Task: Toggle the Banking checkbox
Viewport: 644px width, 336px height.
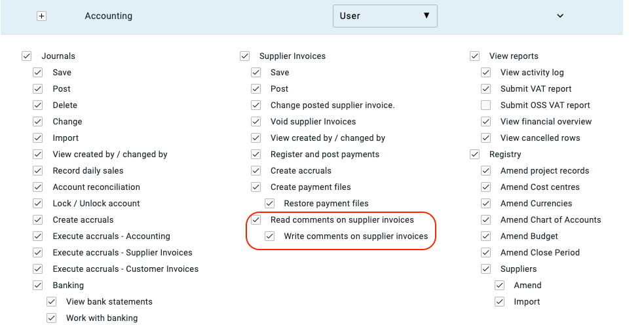Action: click(x=38, y=286)
